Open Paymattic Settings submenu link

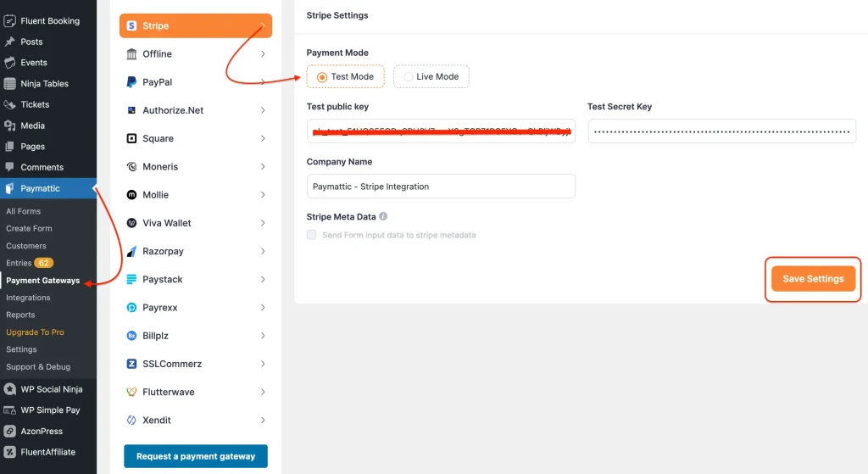pyautogui.click(x=21, y=349)
